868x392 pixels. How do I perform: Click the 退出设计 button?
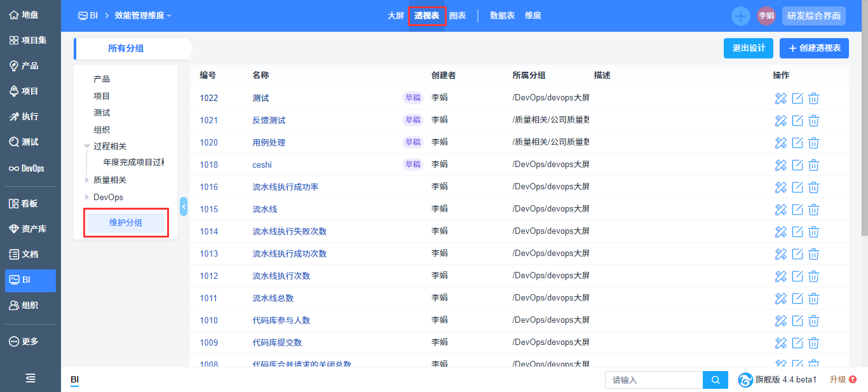pyautogui.click(x=748, y=48)
